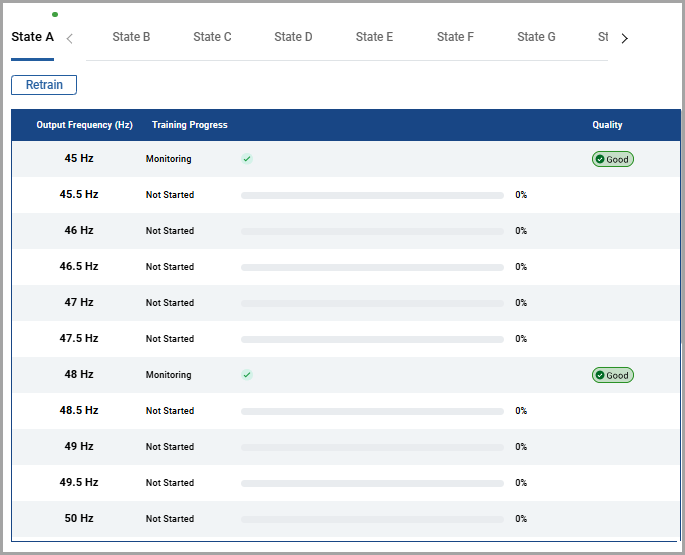Select the 47 Hz frequency row label

(x=79, y=302)
